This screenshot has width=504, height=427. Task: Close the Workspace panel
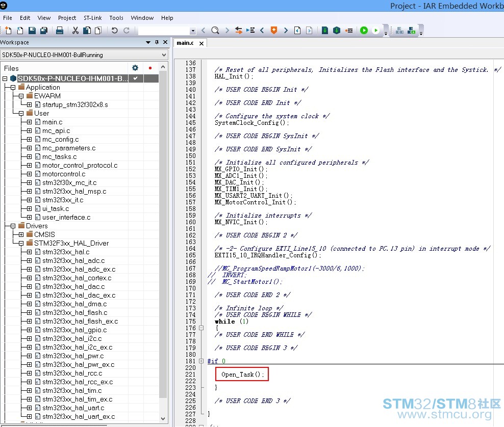click(165, 42)
